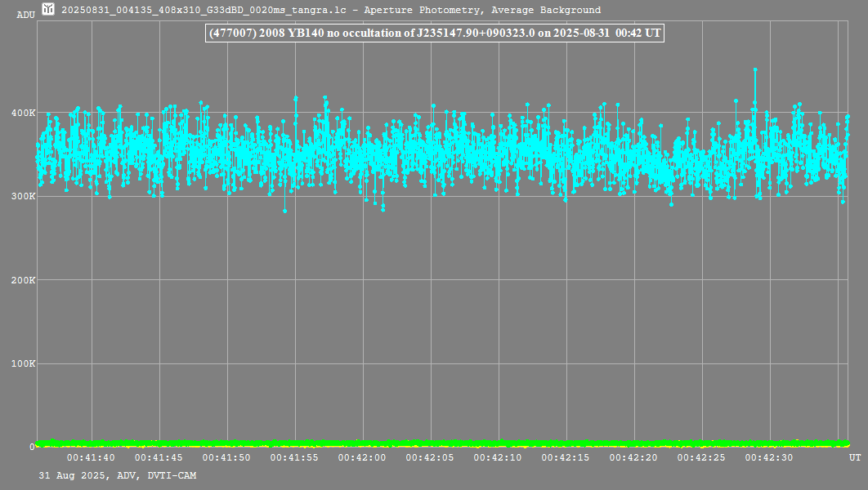Click the 400K y-axis label
868x490 pixels.
(x=21, y=113)
